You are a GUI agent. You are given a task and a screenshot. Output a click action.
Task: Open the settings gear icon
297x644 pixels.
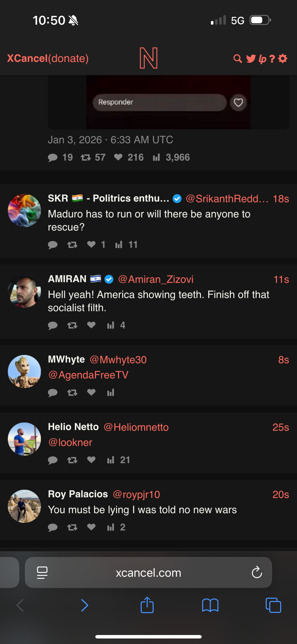click(x=283, y=59)
